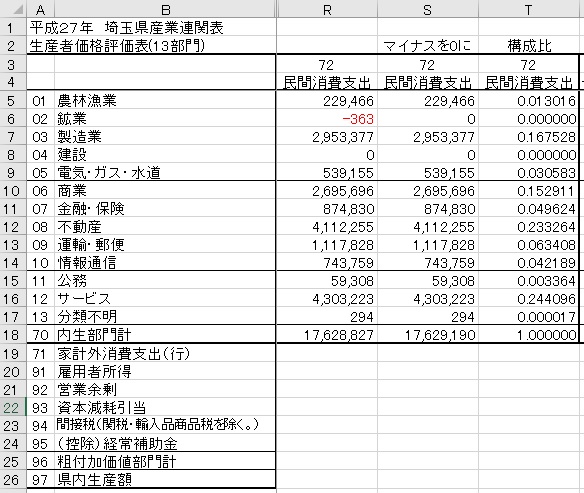Select 0.152911 in column T
Viewport: 584px width, 493px height.
click(x=529, y=191)
